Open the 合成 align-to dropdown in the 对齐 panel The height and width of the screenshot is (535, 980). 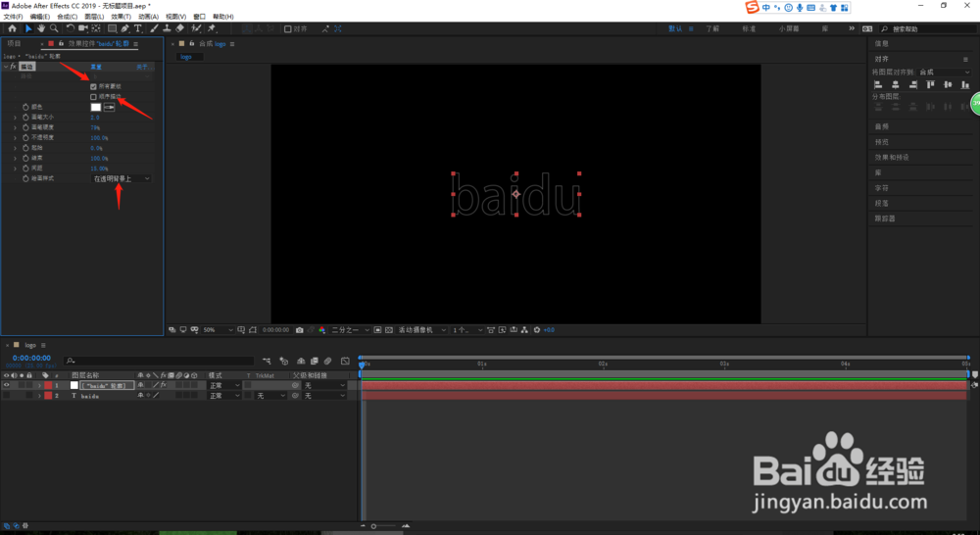945,73
